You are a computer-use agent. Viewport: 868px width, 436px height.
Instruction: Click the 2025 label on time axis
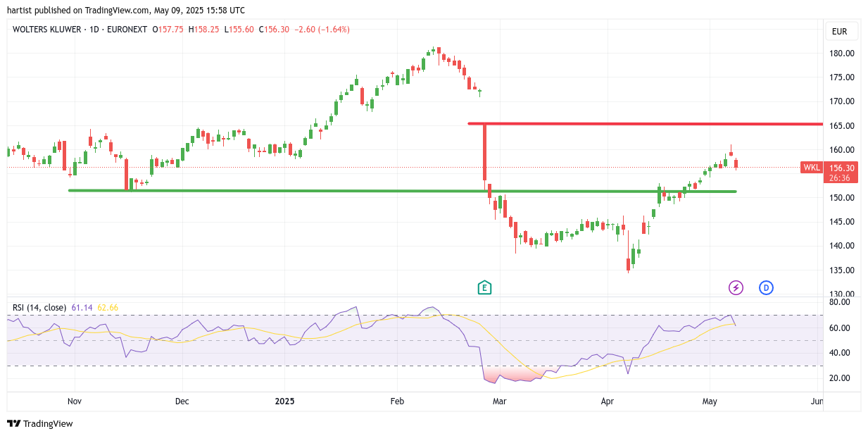pos(285,401)
